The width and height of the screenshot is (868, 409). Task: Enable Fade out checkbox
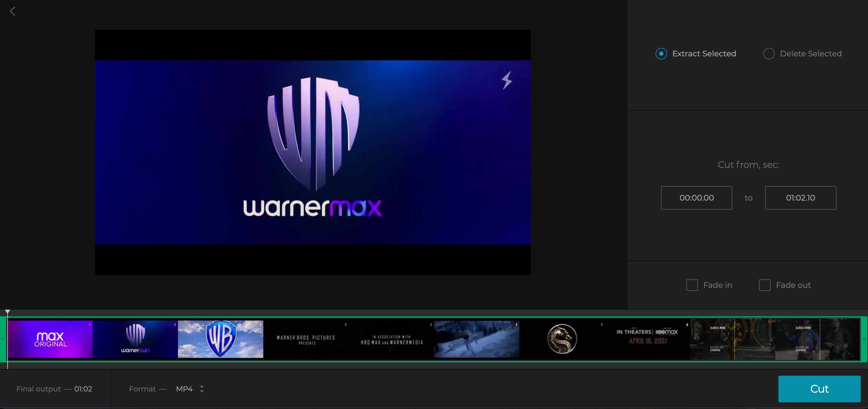765,285
